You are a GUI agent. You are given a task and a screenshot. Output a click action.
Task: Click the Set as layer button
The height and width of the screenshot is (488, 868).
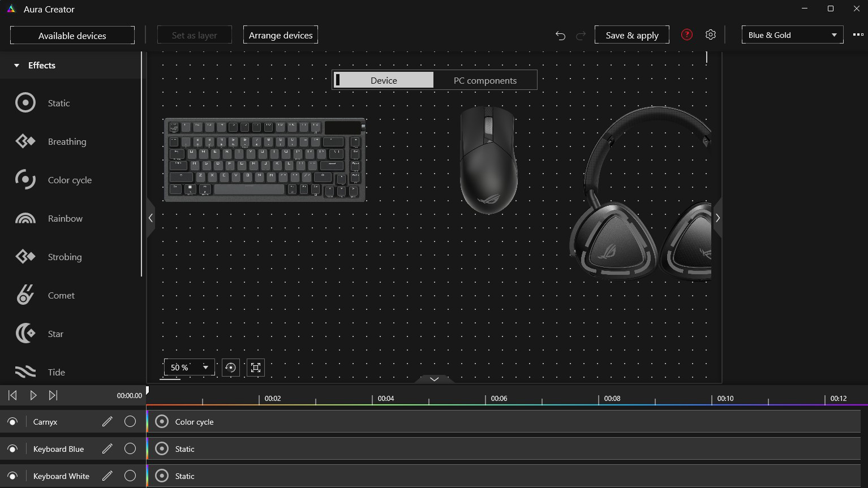pos(195,34)
